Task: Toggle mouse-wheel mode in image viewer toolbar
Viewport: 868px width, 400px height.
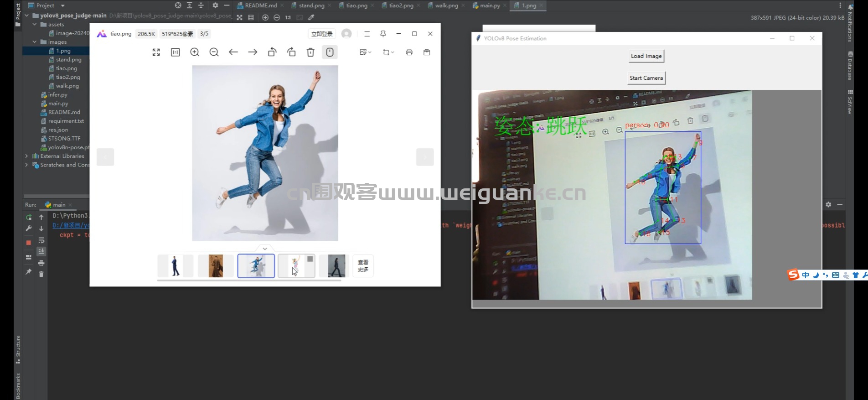Action: (330, 52)
